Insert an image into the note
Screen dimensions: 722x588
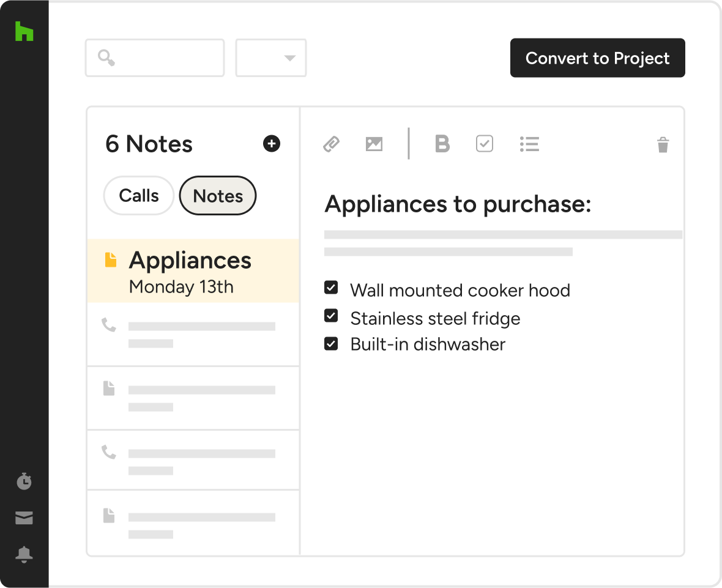click(x=374, y=144)
